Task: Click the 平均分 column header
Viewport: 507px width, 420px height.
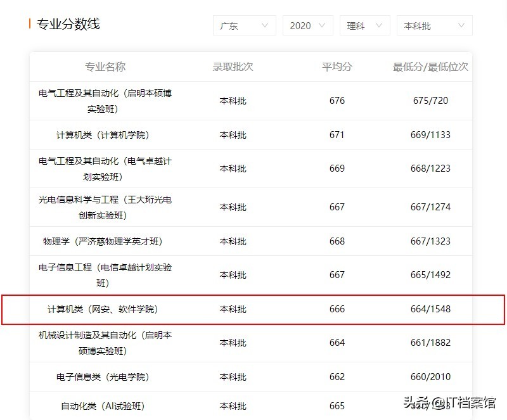Action: coord(337,67)
